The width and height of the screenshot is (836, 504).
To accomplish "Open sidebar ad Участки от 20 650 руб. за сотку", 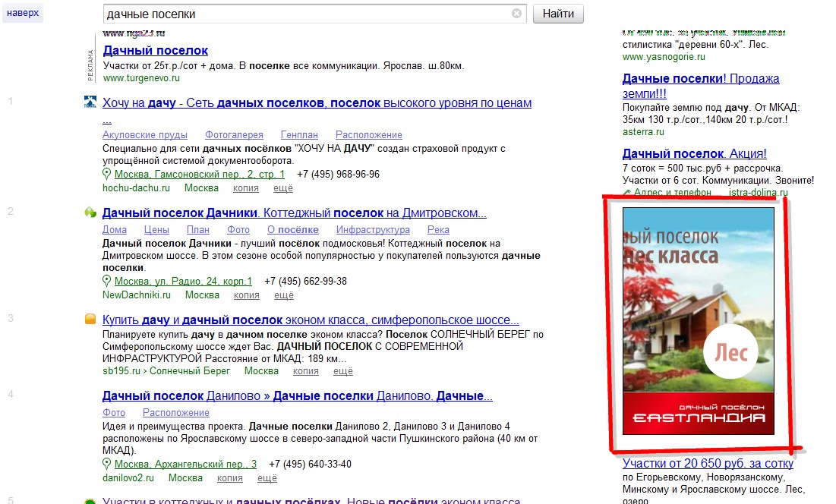I will pos(708,464).
